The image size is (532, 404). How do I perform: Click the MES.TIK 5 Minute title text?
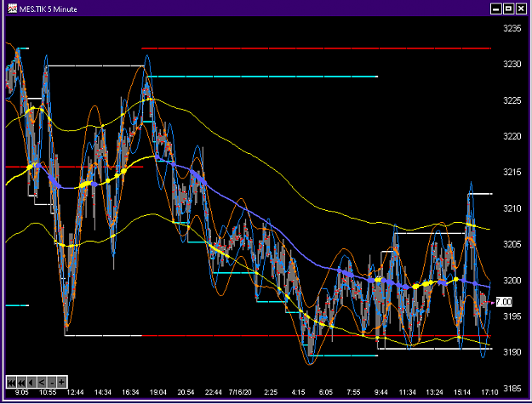pos(49,9)
